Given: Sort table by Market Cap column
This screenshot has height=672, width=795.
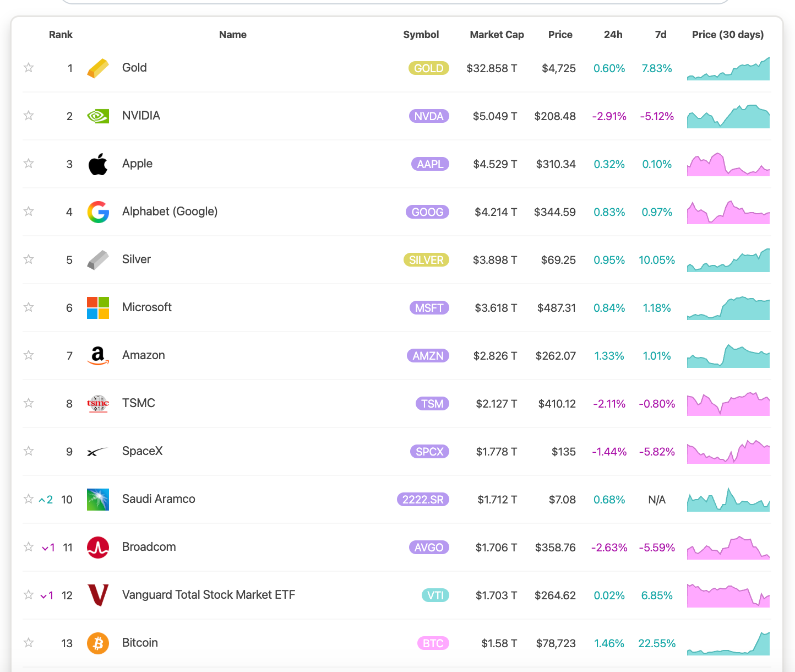Looking at the screenshot, I should point(497,35).
